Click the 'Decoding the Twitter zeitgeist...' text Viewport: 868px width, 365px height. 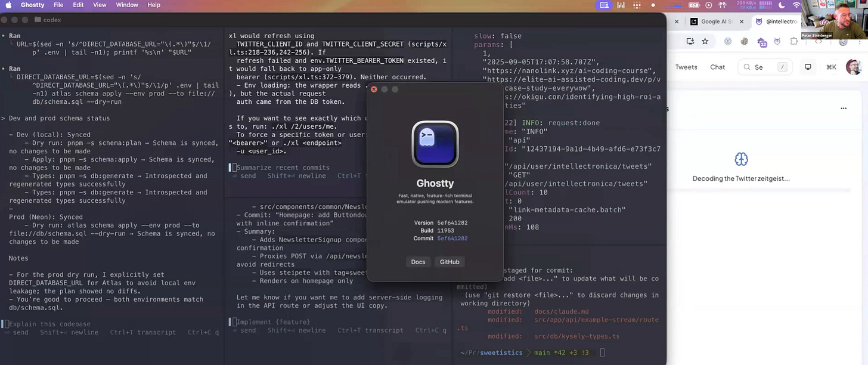[x=741, y=178]
